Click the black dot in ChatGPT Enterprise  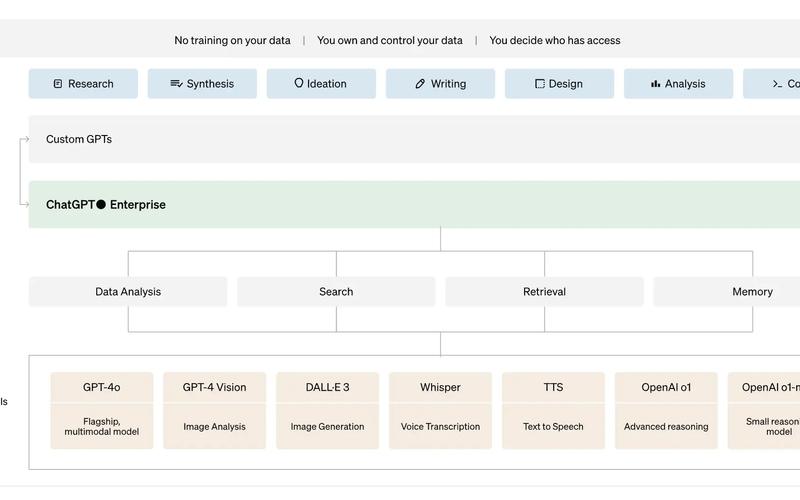(101, 205)
